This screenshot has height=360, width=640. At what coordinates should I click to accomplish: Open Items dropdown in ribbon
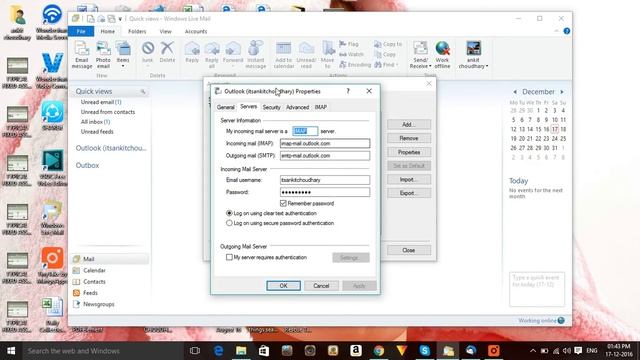point(123,55)
